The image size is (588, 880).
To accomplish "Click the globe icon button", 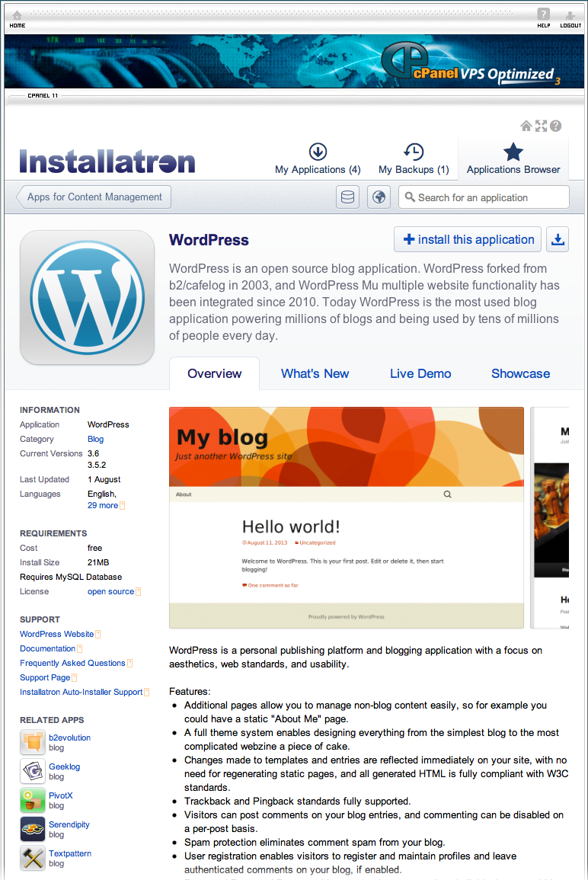I will click(x=379, y=197).
